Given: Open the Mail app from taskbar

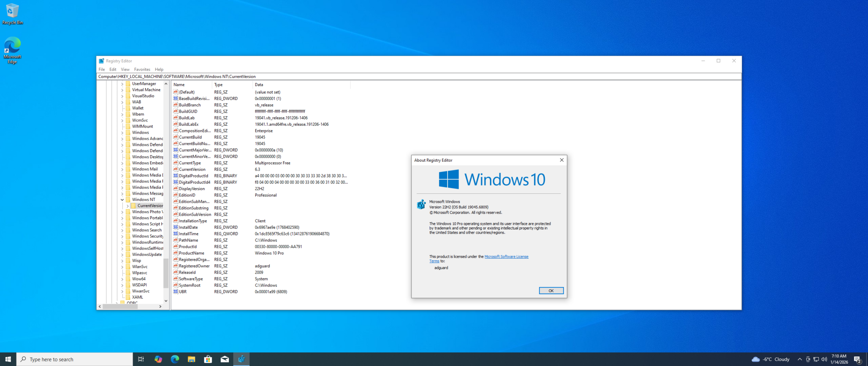Looking at the screenshot, I should pyautogui.click(x=225, y=359).
